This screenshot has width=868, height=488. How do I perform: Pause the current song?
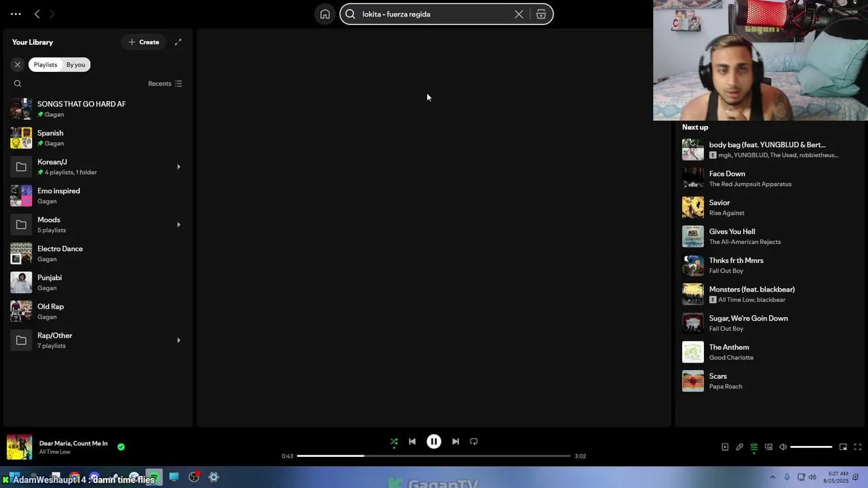coord(434,441)
